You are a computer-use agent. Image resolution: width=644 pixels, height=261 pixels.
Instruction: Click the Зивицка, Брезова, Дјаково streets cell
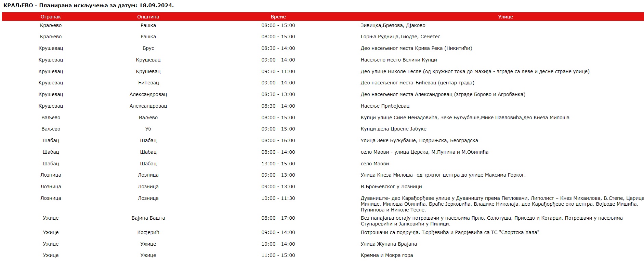pos(393,25)
